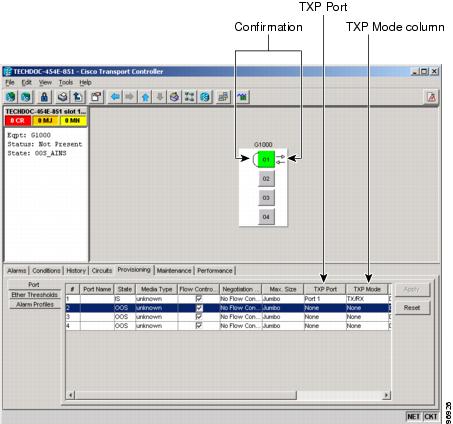Click the orange 0 MJ alarm count

point(45,121)
